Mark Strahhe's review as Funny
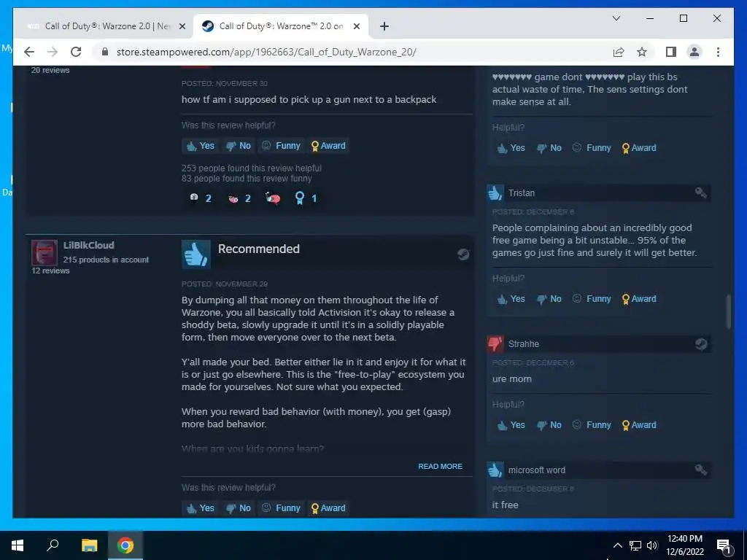 (591, 425)
